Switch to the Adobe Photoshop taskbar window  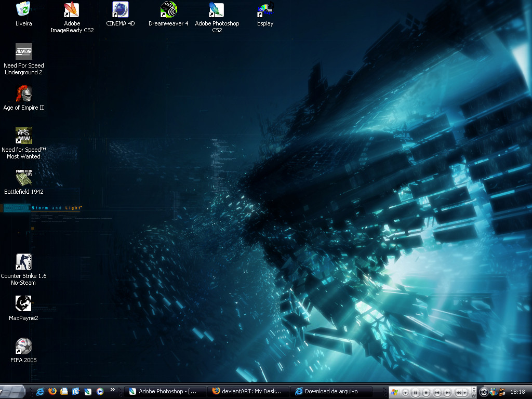click(x=164, y=391)
